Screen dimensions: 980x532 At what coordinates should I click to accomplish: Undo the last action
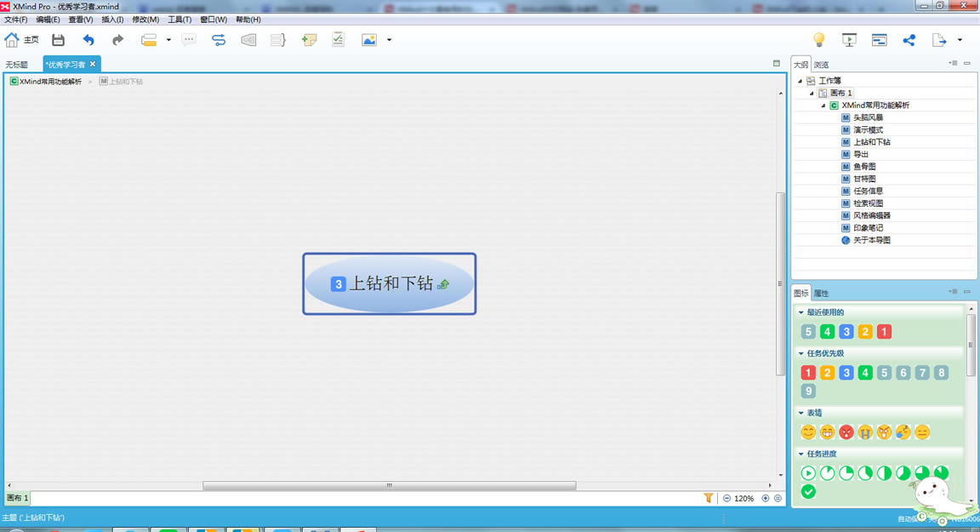88,39
